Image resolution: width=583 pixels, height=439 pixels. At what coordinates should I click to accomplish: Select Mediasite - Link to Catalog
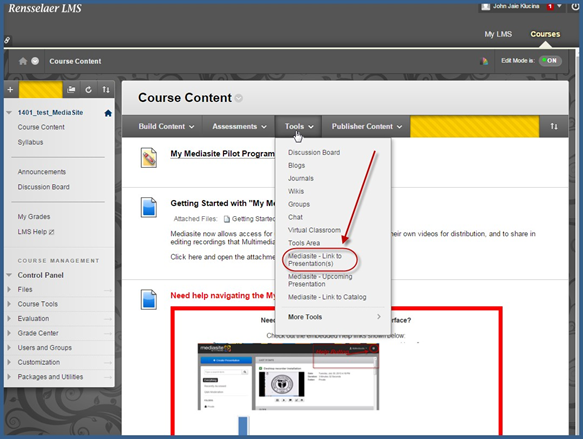[327, 297]
